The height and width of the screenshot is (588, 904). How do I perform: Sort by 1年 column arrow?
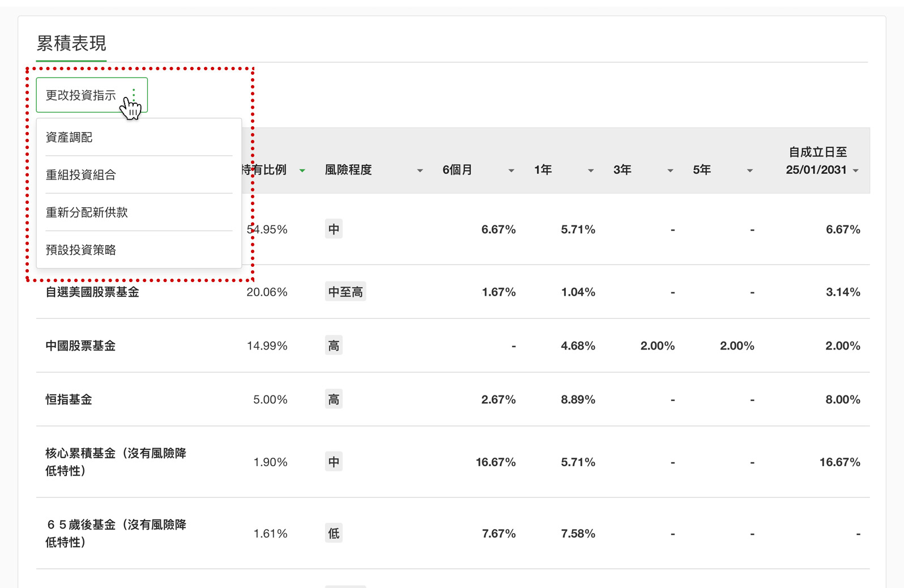pos(590,171)
